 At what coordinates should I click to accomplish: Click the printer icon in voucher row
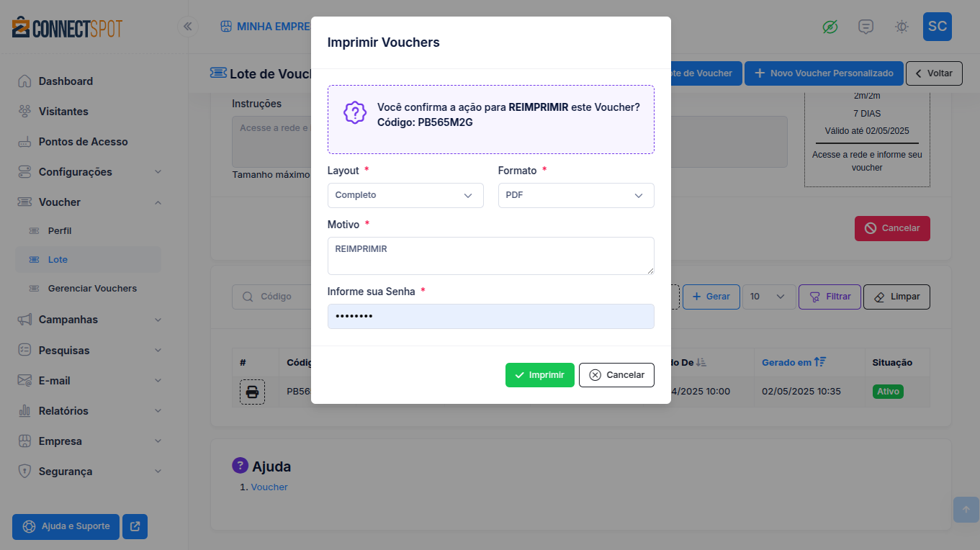[x=252, y=392]
